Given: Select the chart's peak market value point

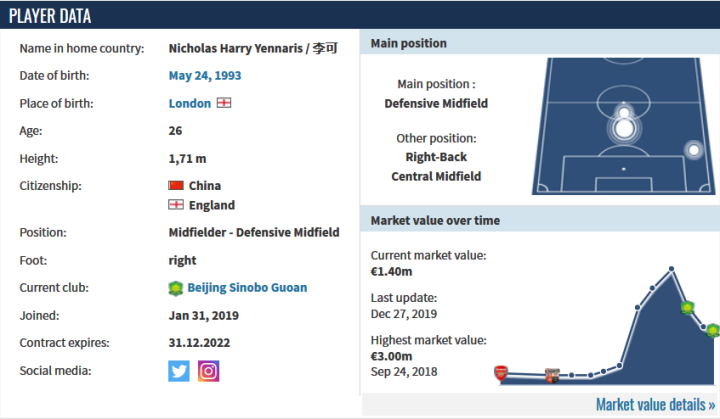Looking at the screenshot, I should point(672,268).
